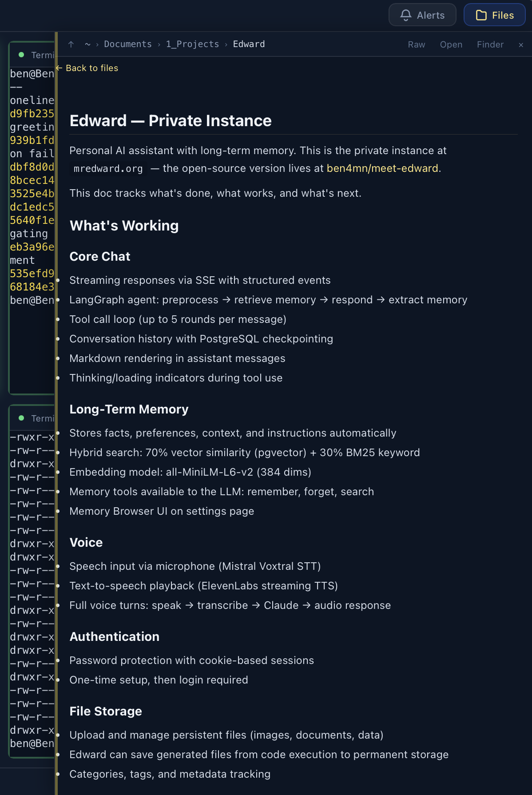The image size is (532, 795).
Task: Click 'Password protection with cookie-based sessions'
Action: click(191, 660)
